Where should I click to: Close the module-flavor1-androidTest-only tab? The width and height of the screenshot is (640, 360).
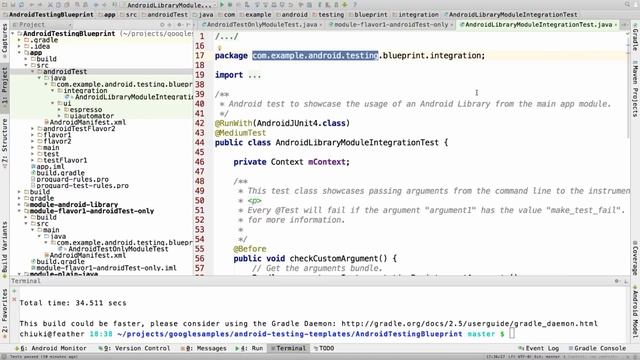point(451,25)
